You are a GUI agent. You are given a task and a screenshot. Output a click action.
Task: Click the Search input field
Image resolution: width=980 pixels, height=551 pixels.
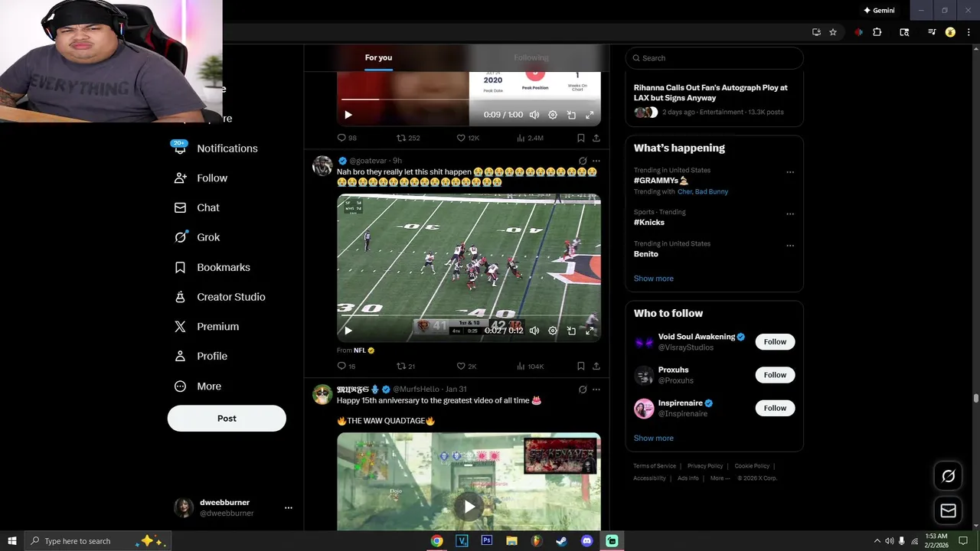point(714,58)
